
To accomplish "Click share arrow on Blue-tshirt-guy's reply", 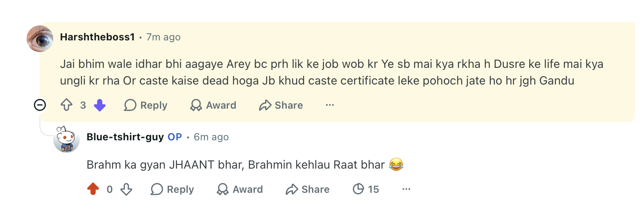I will [292, 189].
